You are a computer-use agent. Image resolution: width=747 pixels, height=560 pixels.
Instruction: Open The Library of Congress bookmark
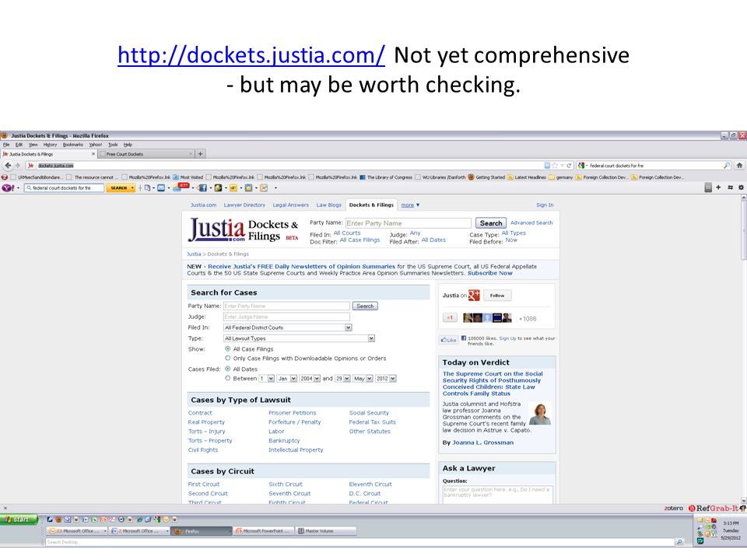click(386, 177)
